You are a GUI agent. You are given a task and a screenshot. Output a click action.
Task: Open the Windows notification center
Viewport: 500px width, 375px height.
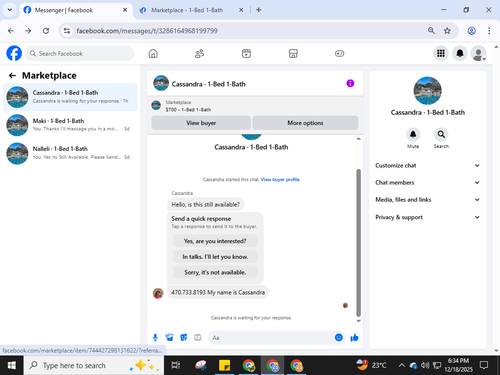pos(484,365)
